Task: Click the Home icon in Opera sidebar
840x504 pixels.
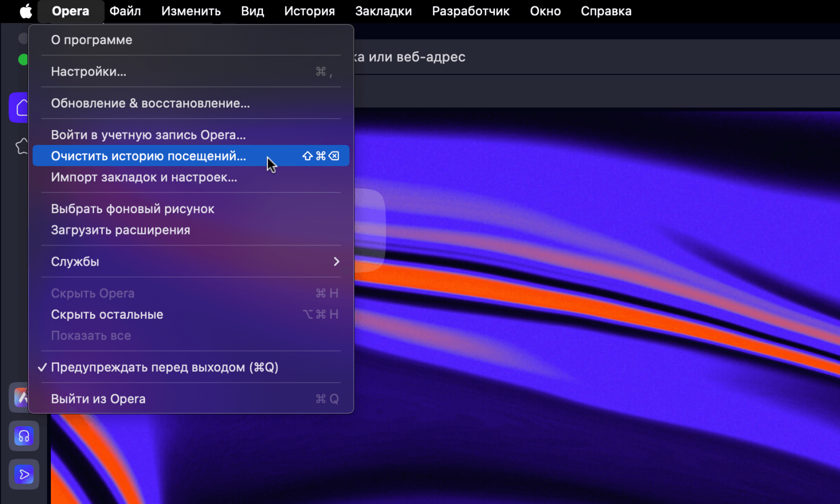Action: pos(20,108)
